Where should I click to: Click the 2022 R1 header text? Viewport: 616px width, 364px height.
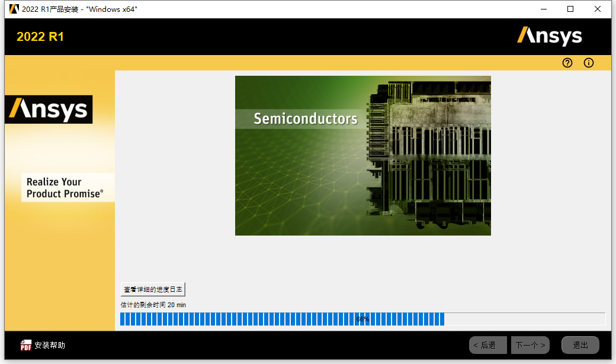[x=40, y=37]
